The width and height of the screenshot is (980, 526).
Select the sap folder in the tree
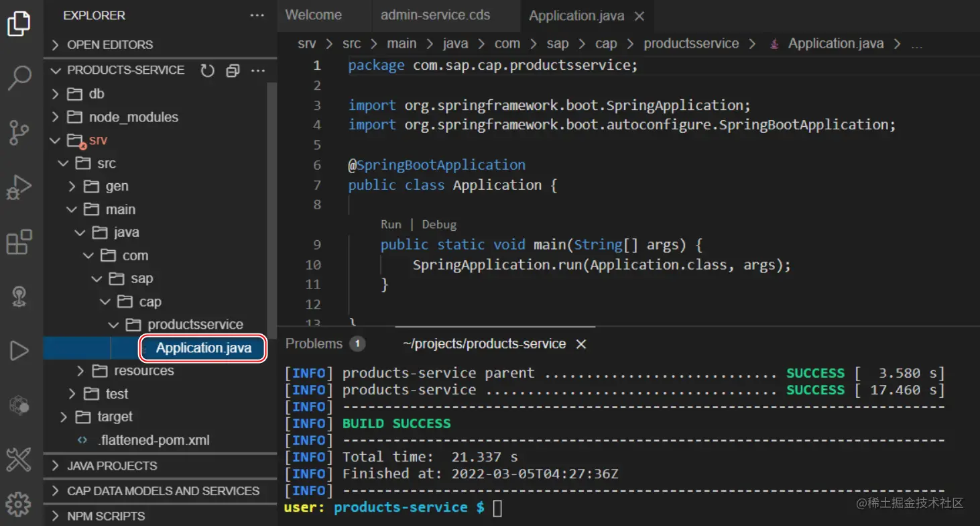tap(142, 279)
